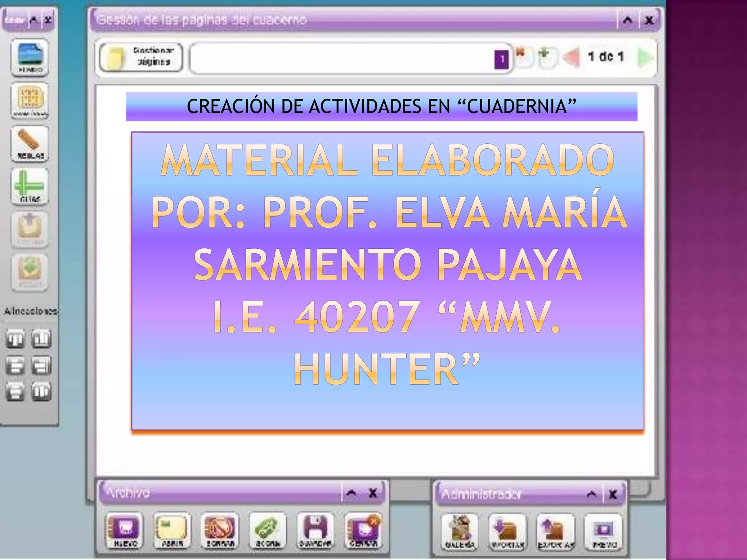Click the Fondo background icon
The image size is (747, 560).
pos(30,57)
